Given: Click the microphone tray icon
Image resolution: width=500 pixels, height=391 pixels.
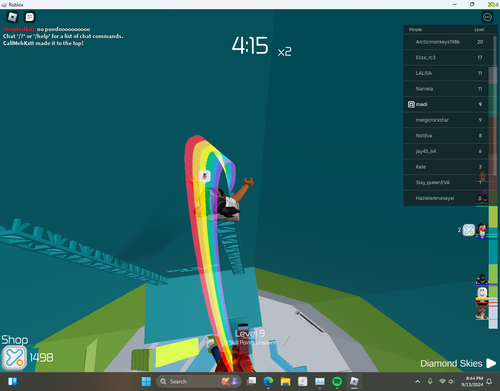Looking at the screenshot, I should pyautogui.click(x=430, y=381).
